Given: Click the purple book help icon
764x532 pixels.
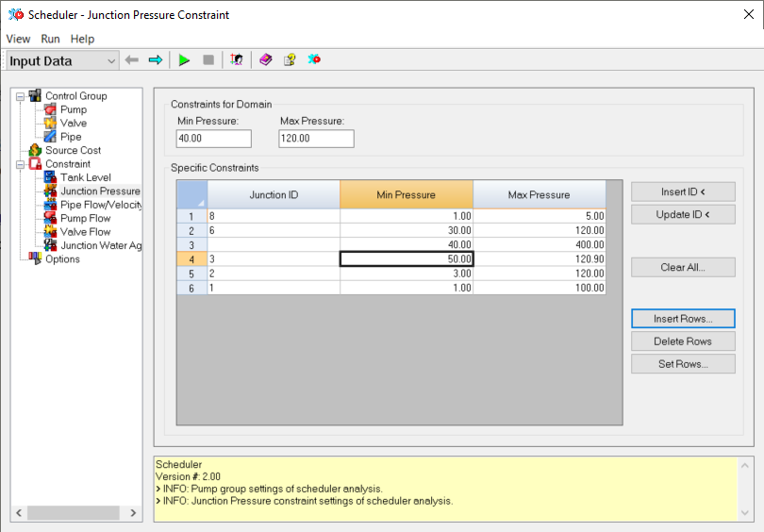Looking at the screenshot, I should click(x=266, y=60).
